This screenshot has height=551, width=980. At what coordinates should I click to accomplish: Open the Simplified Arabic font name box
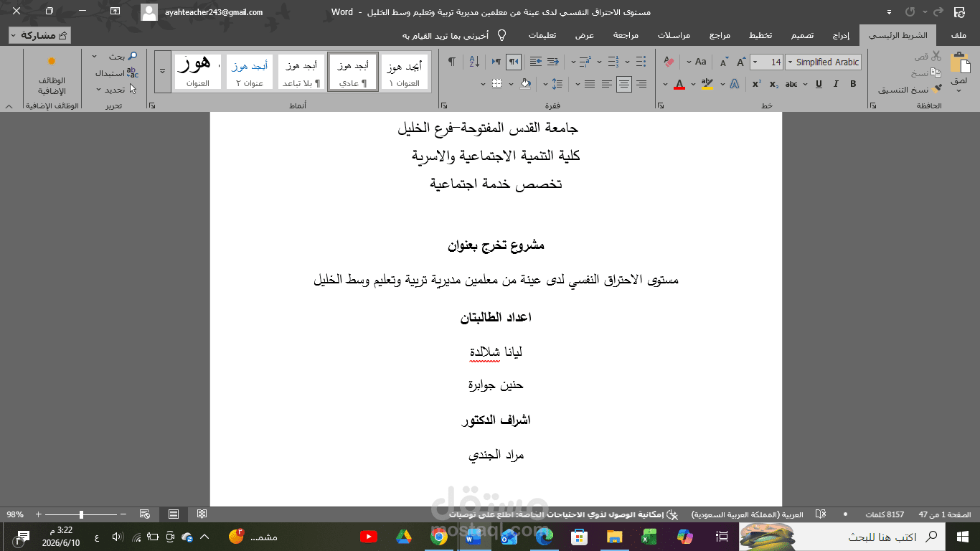(x=824, y=62)
